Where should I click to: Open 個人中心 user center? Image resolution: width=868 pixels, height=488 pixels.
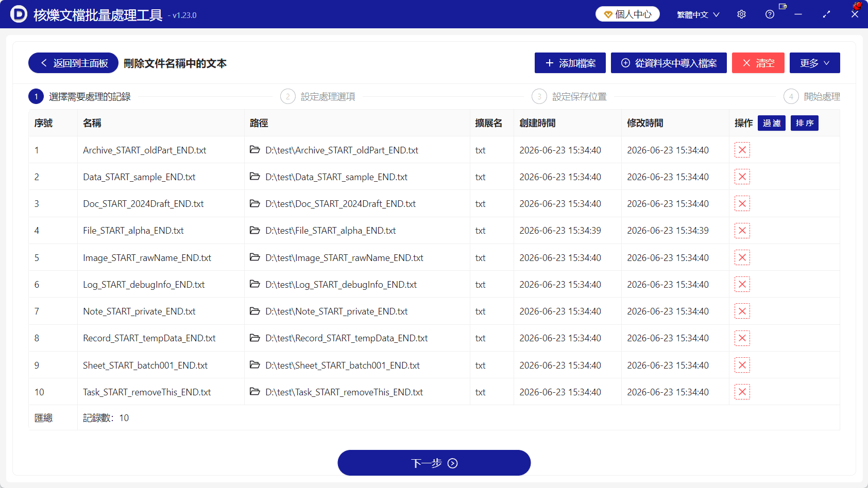(x=627, y=14)
